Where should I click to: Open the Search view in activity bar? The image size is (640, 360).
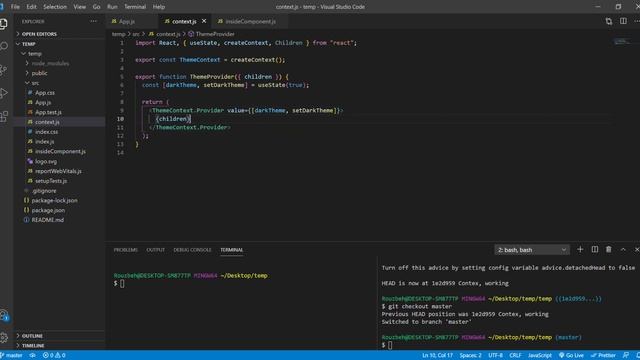[4, 46]
